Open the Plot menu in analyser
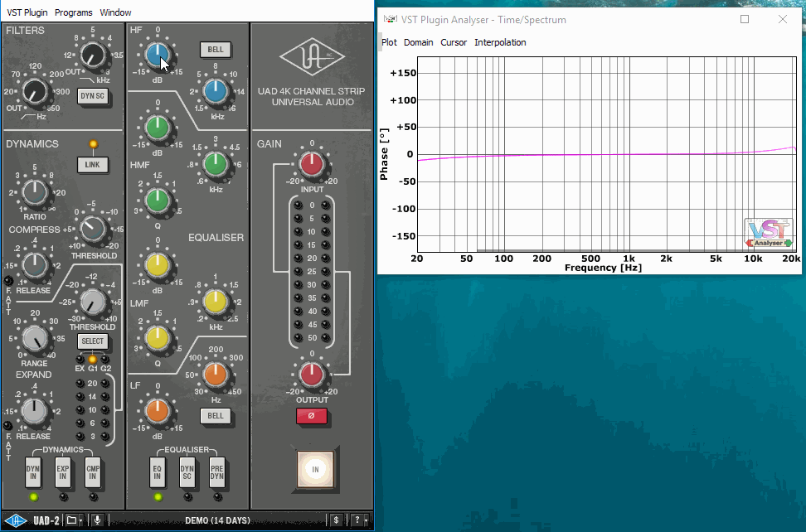Viewport: 806px width, 532px height. point(389,42)
